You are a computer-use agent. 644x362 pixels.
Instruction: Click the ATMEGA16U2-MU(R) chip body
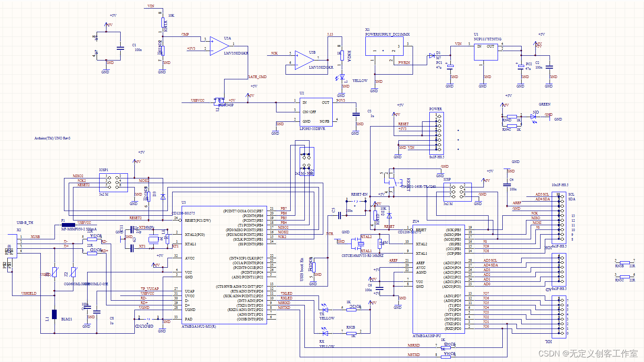[224, 265]
